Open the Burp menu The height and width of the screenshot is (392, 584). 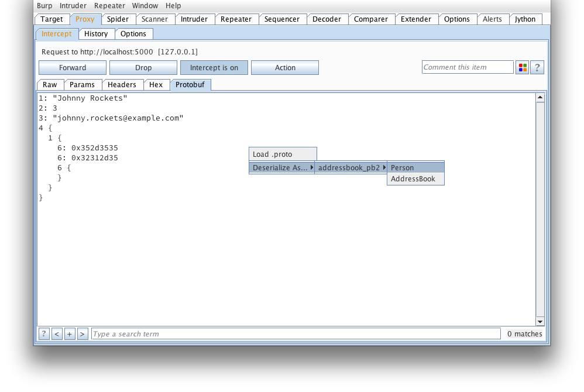click(x=44, y=6)
